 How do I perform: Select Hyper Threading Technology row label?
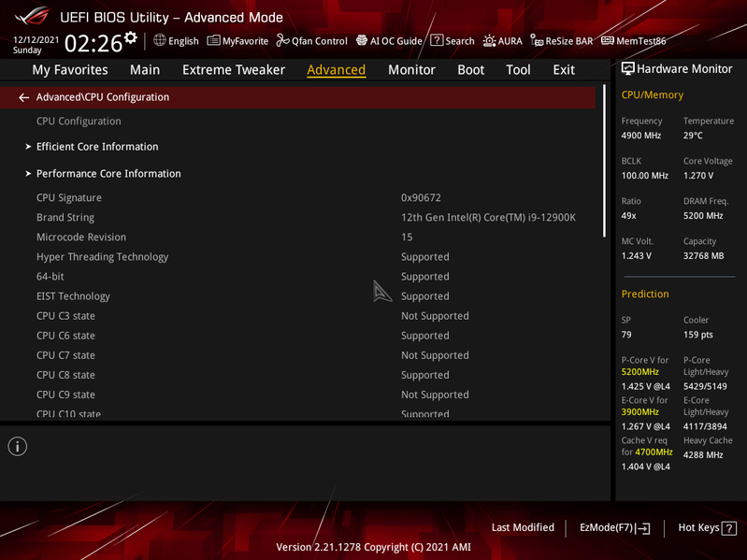tap(103, 257)
